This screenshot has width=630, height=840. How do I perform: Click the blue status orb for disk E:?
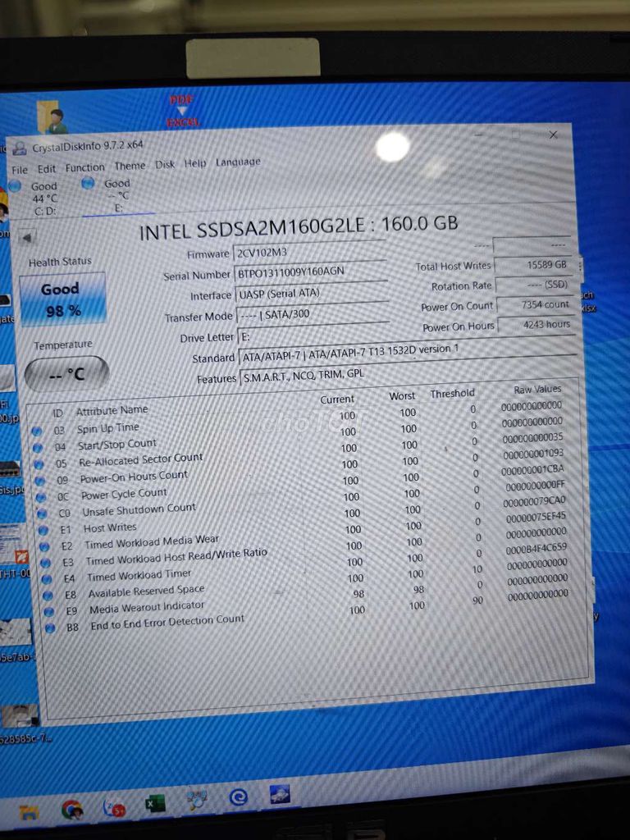[x=88, y=183]
